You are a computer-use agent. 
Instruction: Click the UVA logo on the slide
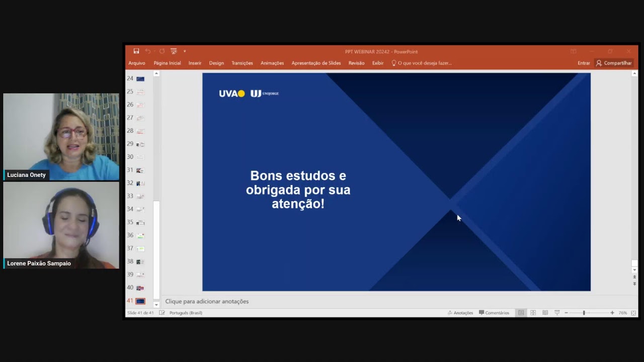coord(232,94)
